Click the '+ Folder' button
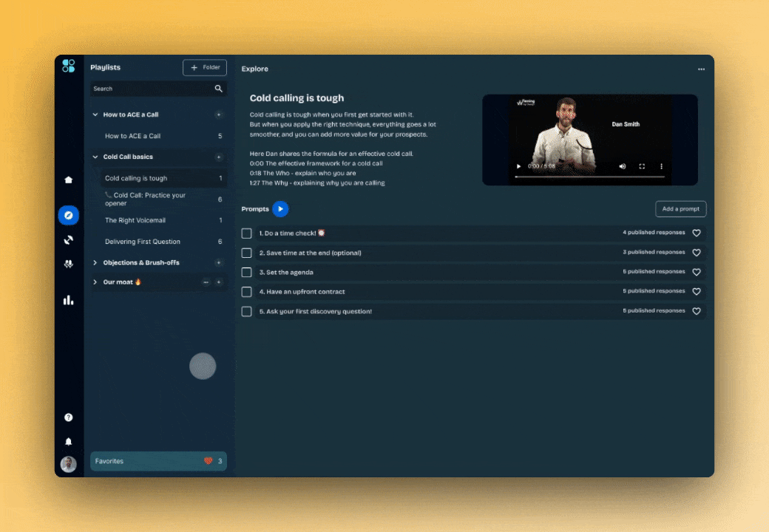The image size is (769, 532). [205, 67]
